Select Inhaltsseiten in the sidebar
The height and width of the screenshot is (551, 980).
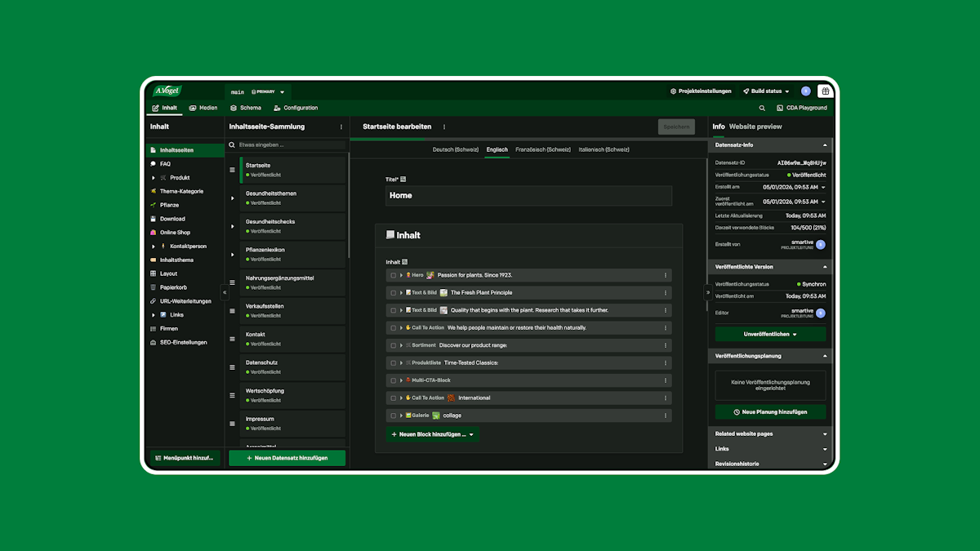coord(185,150)
